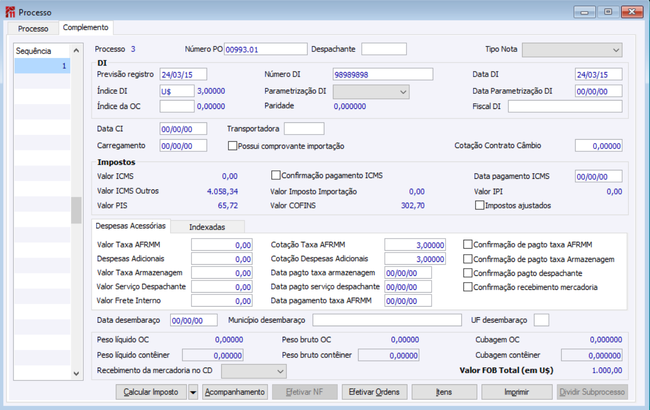This screenshot has height=410, width=650.
Task: Click the Sequência list scroll-up arrow
Action: point(76,51)
